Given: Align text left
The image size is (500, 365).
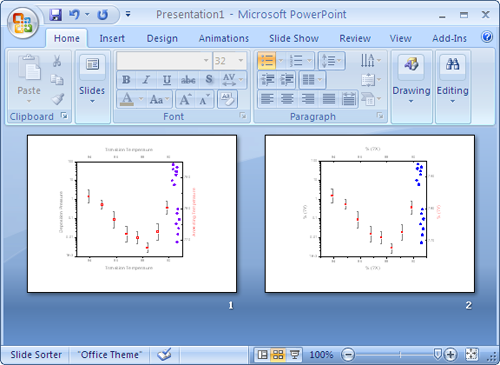Looking at the screenshot, I should coord(267,99).
